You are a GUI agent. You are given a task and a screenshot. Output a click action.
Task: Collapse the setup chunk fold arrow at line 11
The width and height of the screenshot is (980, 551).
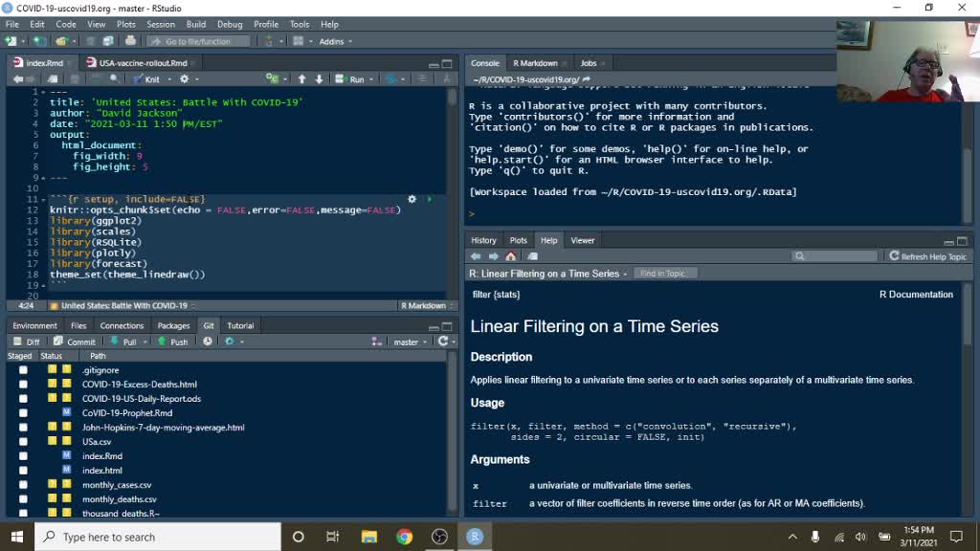(43, 199)
